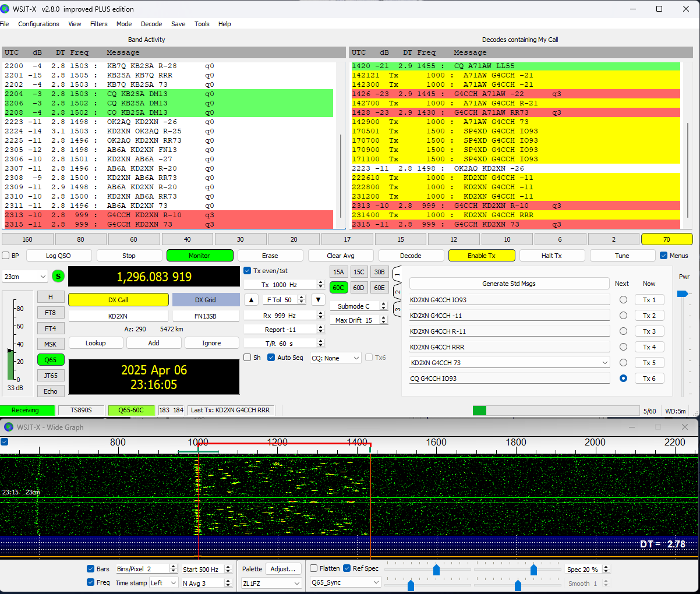This screenshot has height=594, width=700.
Task: Select the H mode button
Action: click(x=51, y=297)
